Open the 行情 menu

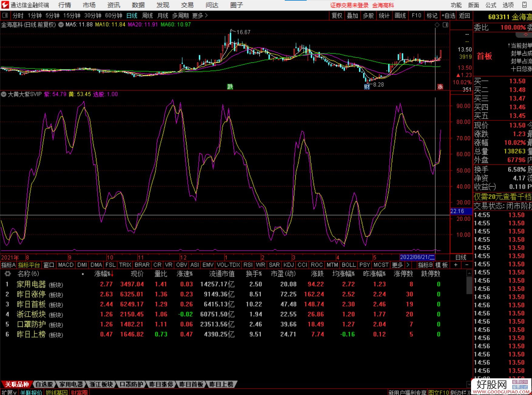65,5
